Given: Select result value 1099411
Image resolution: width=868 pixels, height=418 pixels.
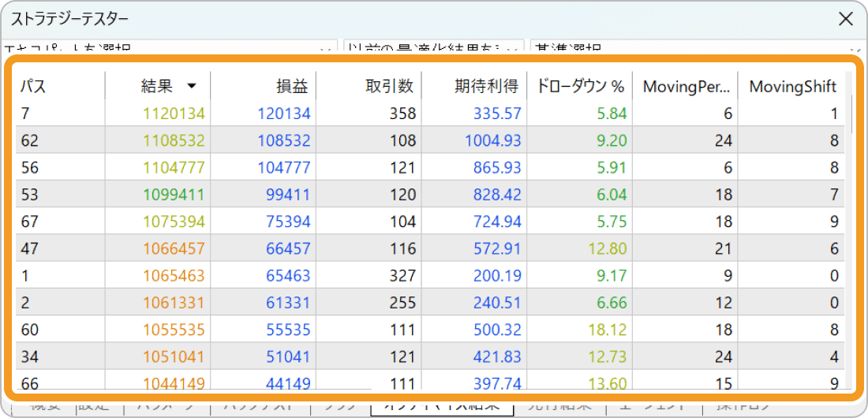Looking at the screenshot, I should point(174,194).
